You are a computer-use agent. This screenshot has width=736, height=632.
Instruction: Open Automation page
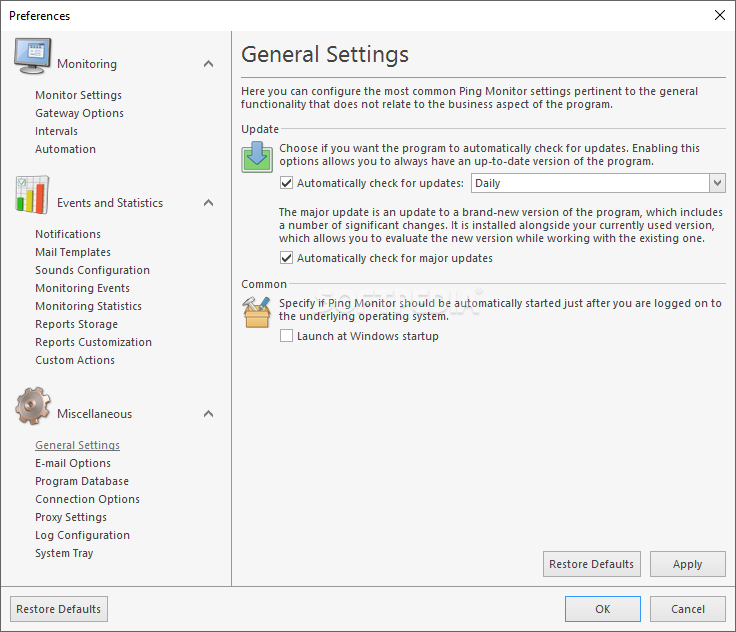(65, 149)
